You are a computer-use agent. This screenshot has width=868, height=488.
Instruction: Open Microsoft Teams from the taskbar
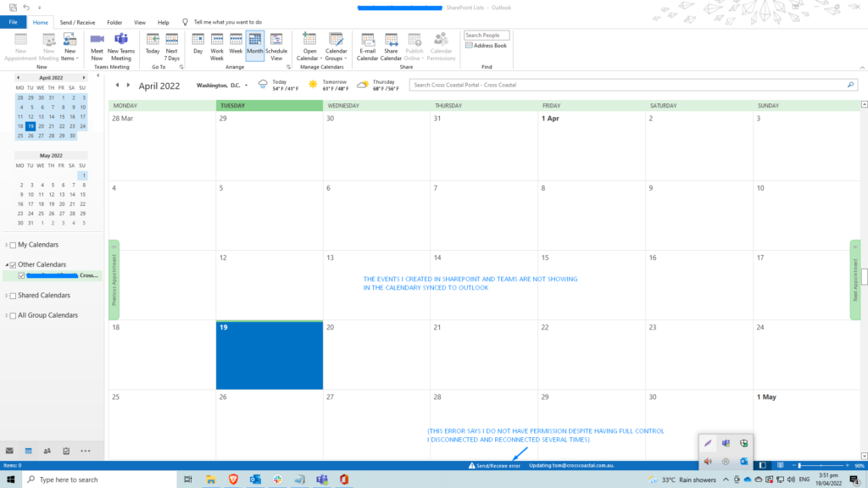(x=321, y=480)
